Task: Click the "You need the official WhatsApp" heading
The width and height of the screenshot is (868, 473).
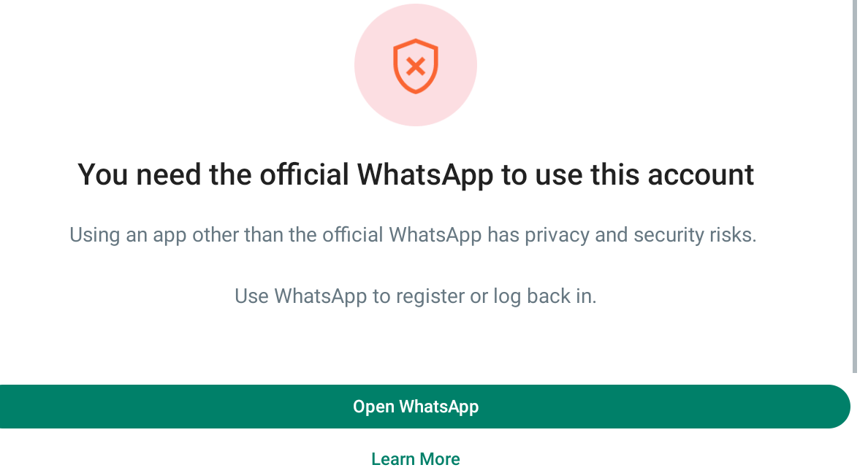Action: [415, 175]
